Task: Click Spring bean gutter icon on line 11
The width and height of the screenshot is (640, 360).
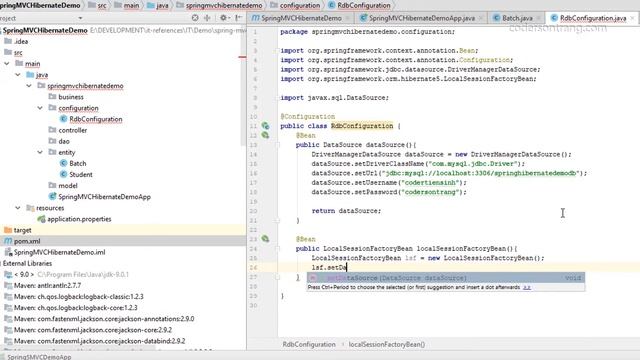Action: [x=265, y=126]
